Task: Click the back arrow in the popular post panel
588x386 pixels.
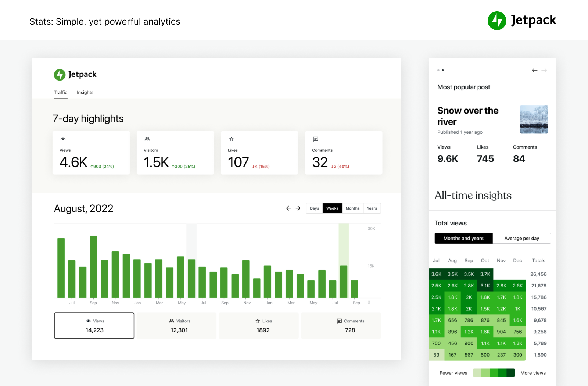Action: tap(534, 70)
